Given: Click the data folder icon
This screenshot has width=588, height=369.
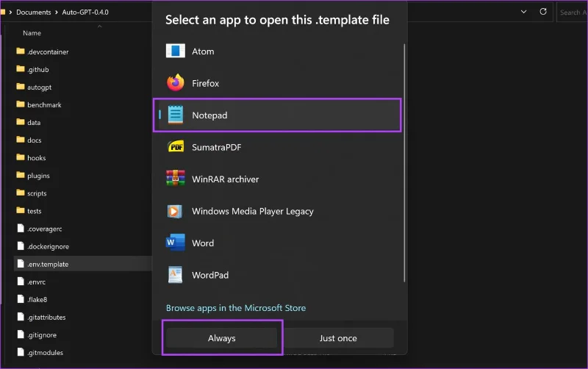Looking at the screenshot, I should [x=21, y=121].
